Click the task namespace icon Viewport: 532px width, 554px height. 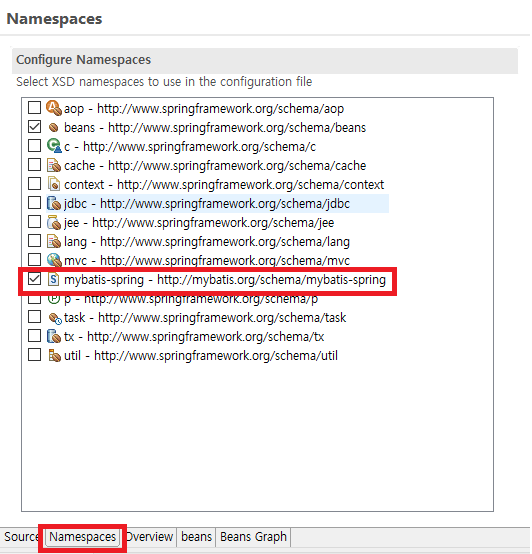pos(55,318)
